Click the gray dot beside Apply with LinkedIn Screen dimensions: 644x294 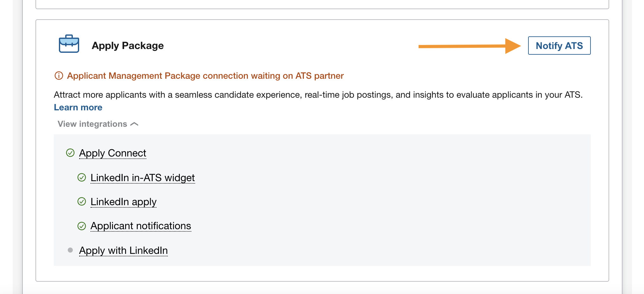coord(70,250)
